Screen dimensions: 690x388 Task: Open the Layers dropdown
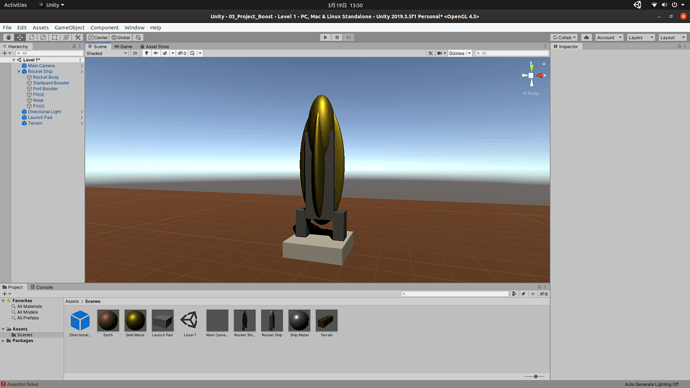coord(640,37)
